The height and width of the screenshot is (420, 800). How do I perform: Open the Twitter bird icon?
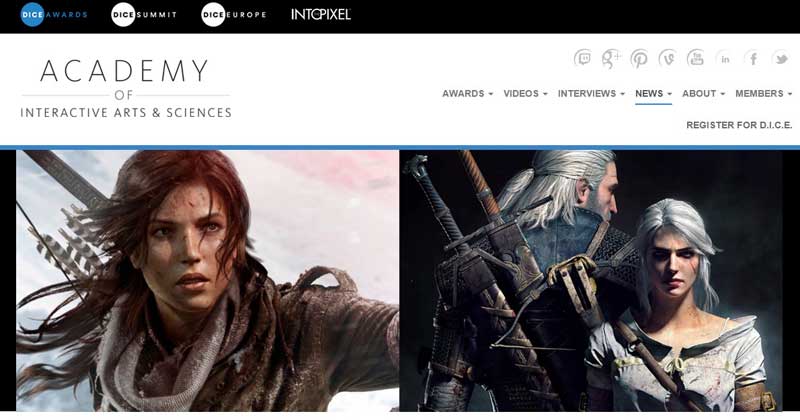[781, 58]
